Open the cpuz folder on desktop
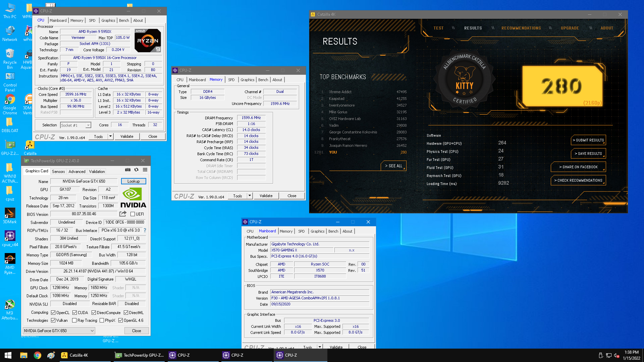Image resolution: width=644 pixels, height=362 pixels. [10, 193]
